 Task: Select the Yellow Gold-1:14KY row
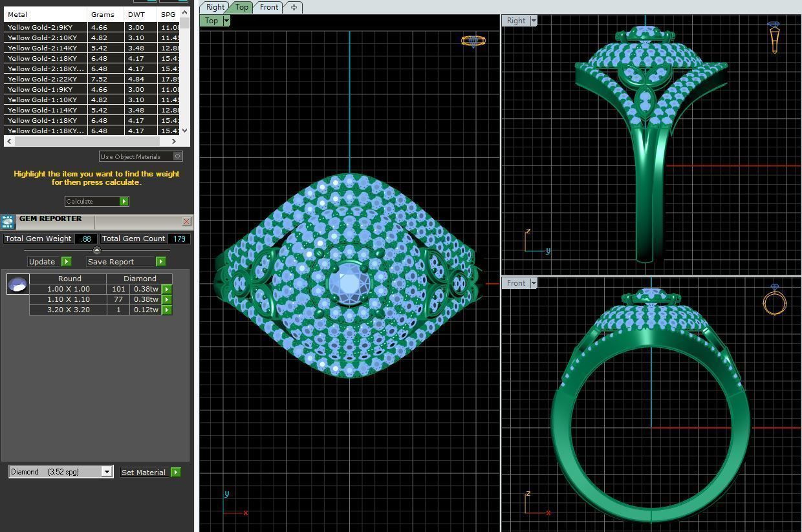coord(92,111)
